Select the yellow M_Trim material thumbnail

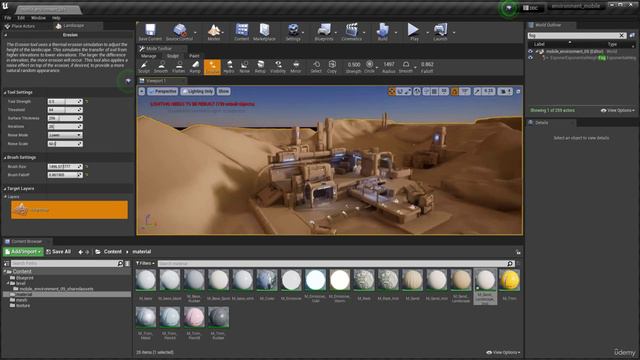pos(509,280)
